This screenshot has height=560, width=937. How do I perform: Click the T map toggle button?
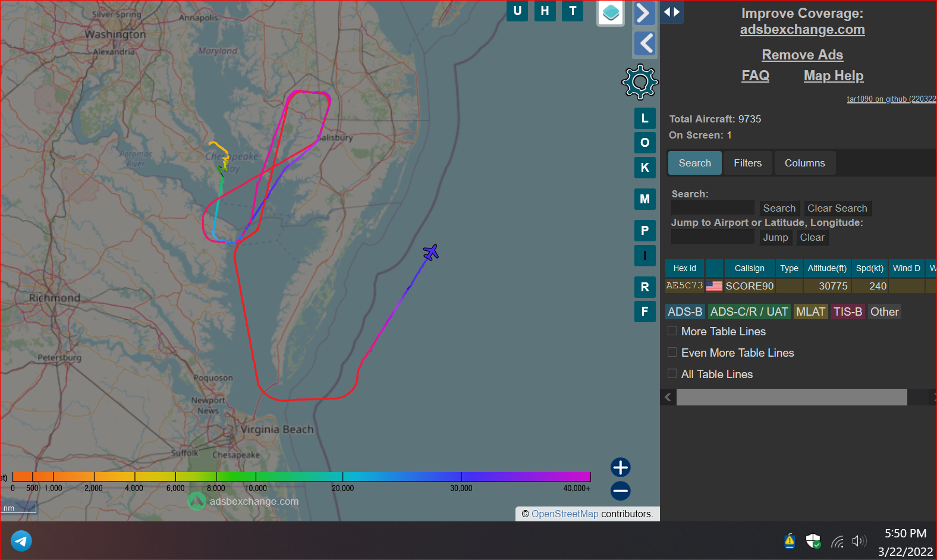pos(573,11)
